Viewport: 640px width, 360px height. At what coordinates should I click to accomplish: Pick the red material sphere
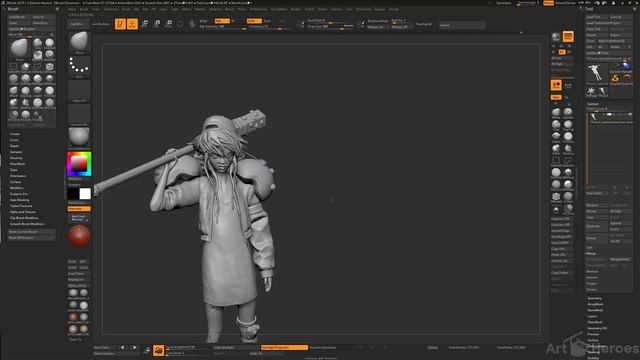79,236
